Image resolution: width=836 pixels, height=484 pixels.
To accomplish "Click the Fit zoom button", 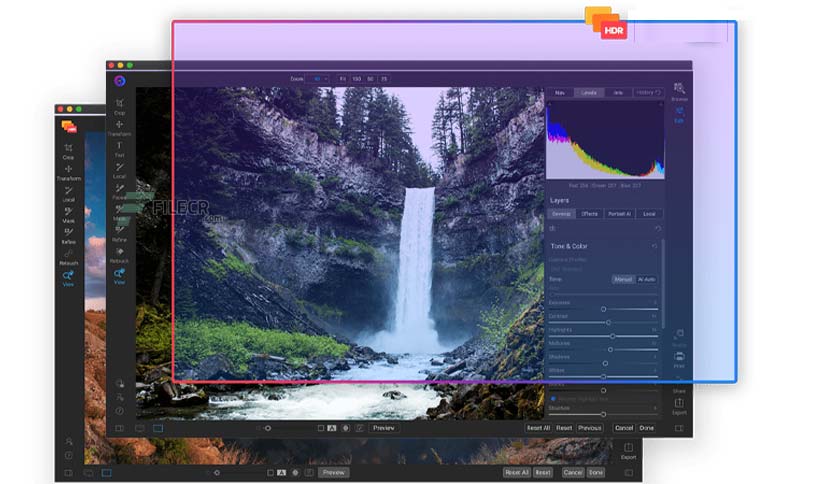I will (343, 79).
